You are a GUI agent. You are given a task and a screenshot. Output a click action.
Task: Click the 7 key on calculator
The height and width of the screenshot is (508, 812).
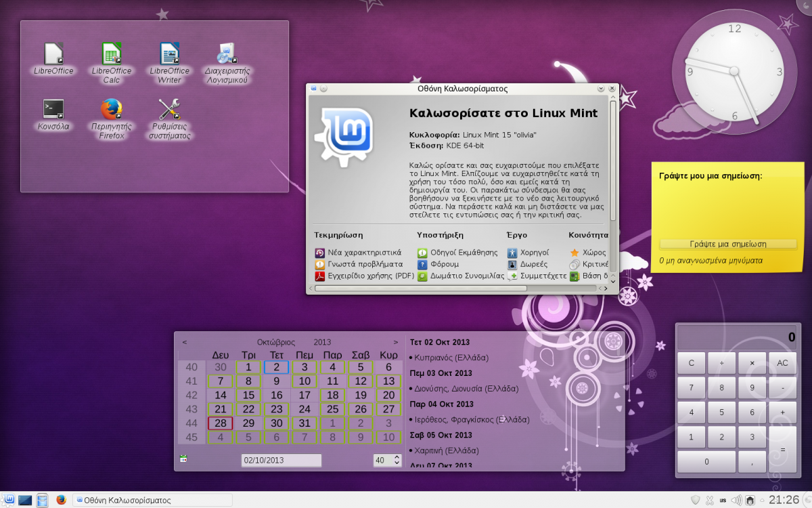coord(692,387)
